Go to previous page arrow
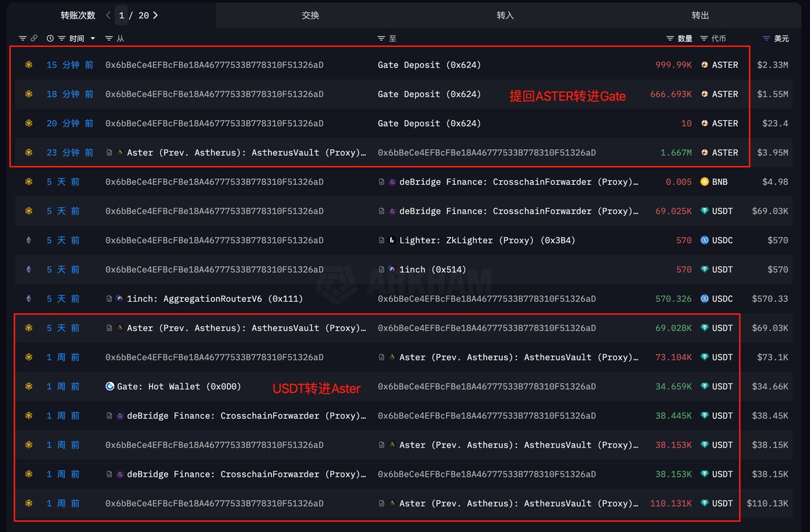810x532 pixels. click(x=108, y=15)
